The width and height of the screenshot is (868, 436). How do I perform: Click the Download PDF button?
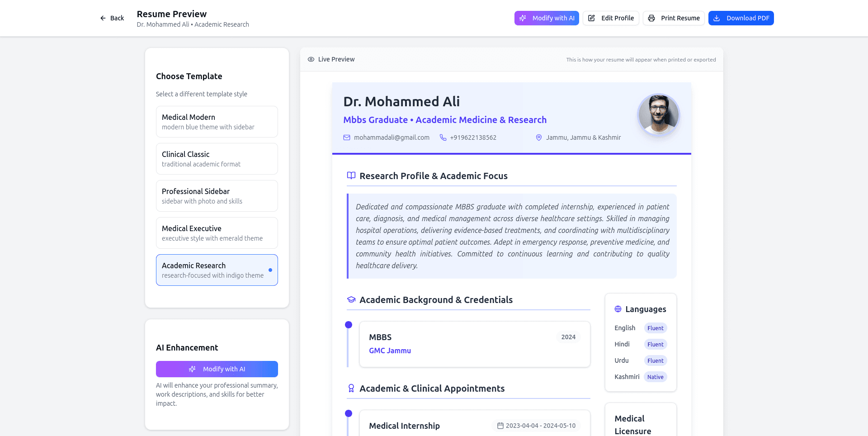(x=741, y=18)
